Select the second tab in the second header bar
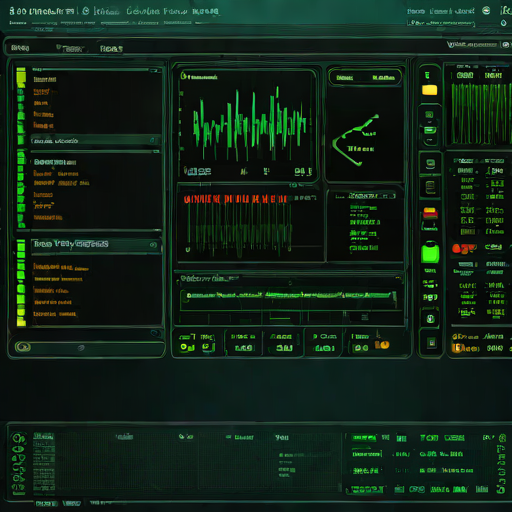This screenshot has height=512, width=512. (72, 49)
